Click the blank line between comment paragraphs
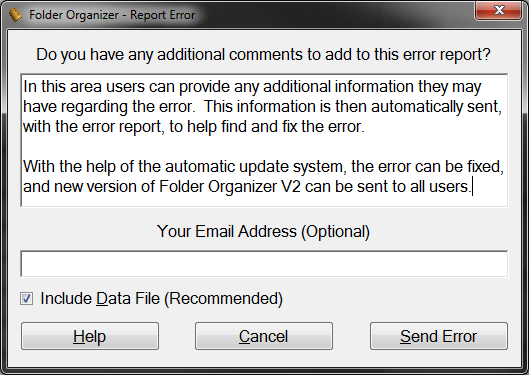The image size is (529, 375). pyautogui.click(x=264, y=146)
